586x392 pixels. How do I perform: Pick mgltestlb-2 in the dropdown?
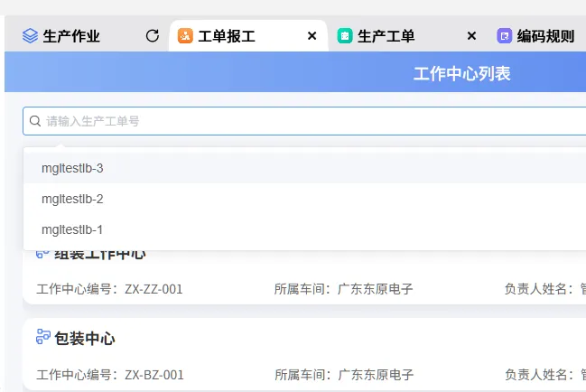coord(72,199)
